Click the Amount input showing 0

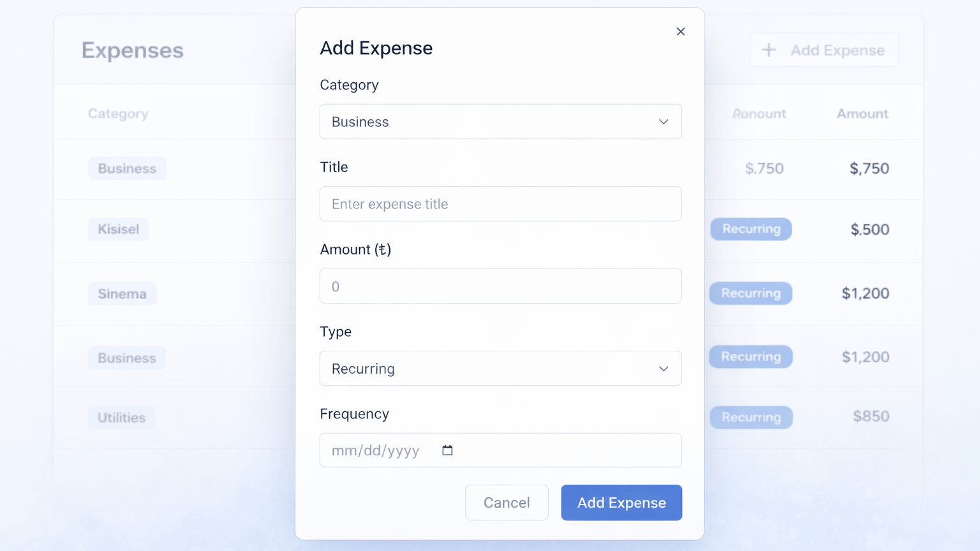[x=500, y=286]
